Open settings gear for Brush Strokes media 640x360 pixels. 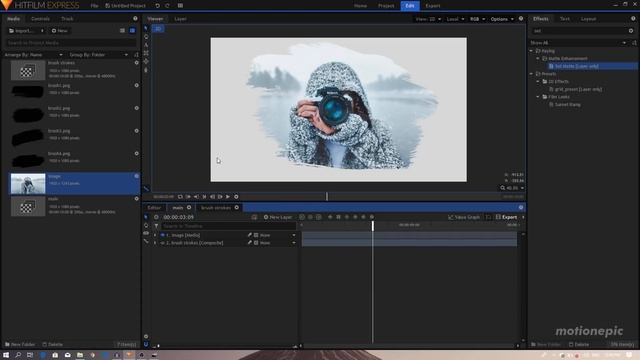coord(137,63)
